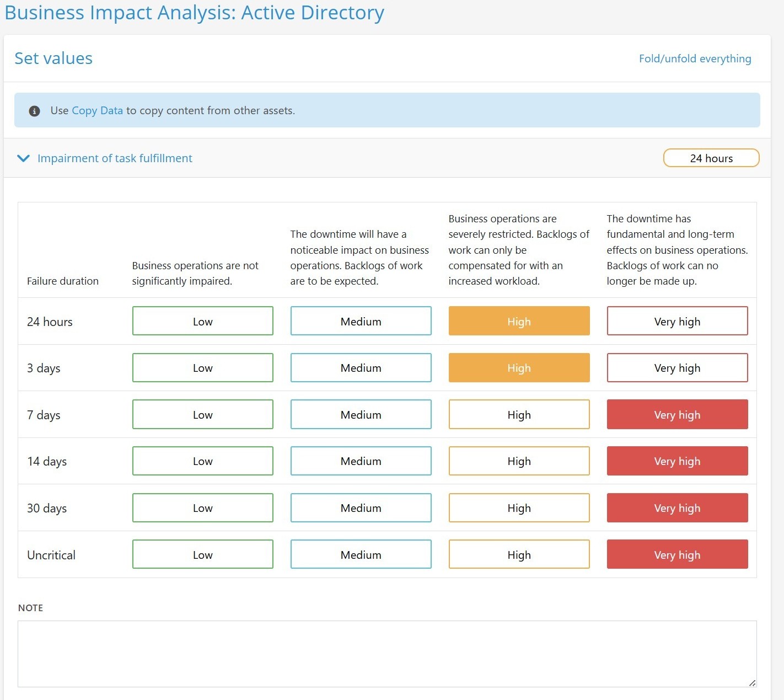Choose Medium in the Uncritical row

coord(361,554)
